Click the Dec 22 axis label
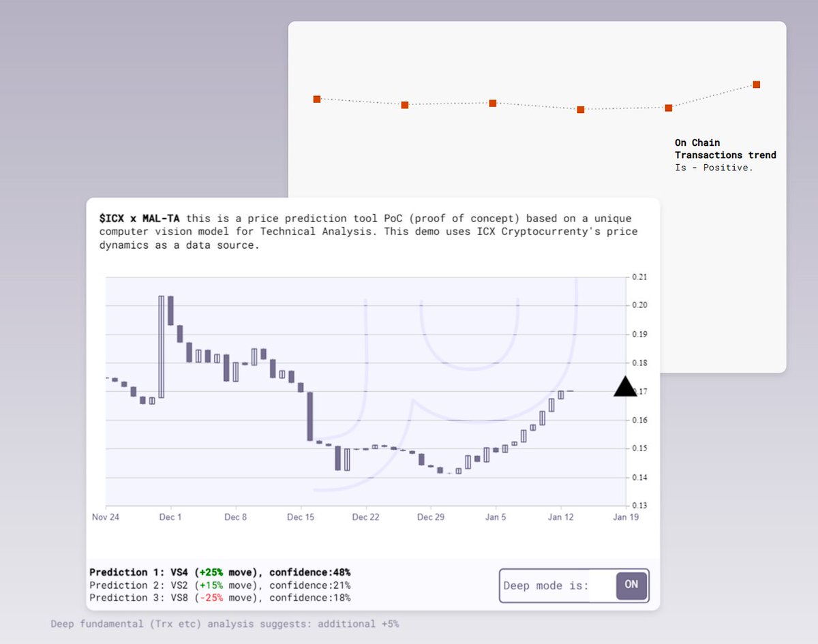818x644 pixels. (x=365, y=517)
